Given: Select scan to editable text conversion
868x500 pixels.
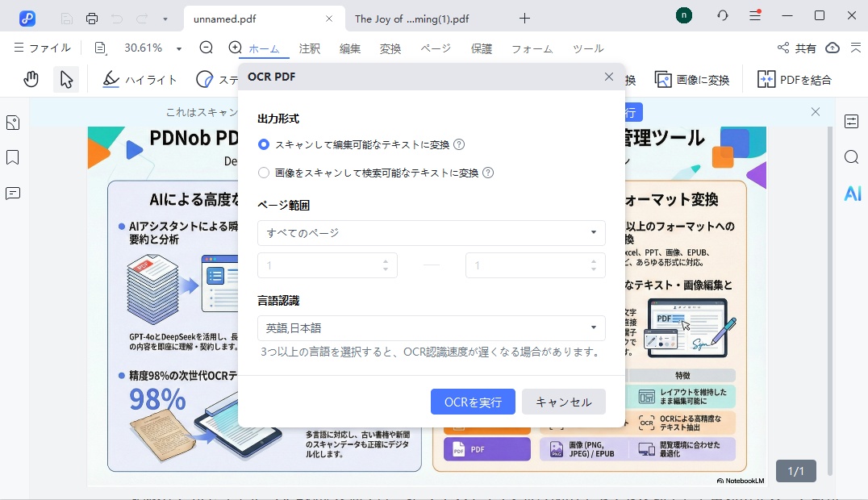Looking at the screenshot, I should (264, 144).
